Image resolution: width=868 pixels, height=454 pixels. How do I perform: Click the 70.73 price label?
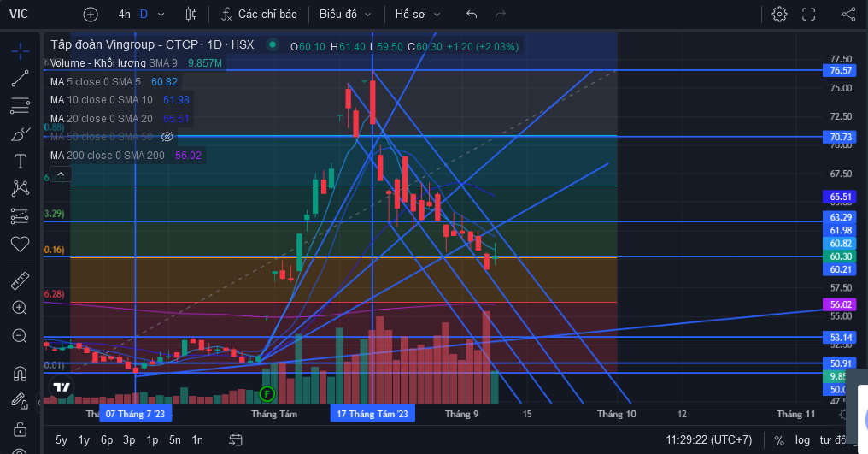click(x=841, y=137)
